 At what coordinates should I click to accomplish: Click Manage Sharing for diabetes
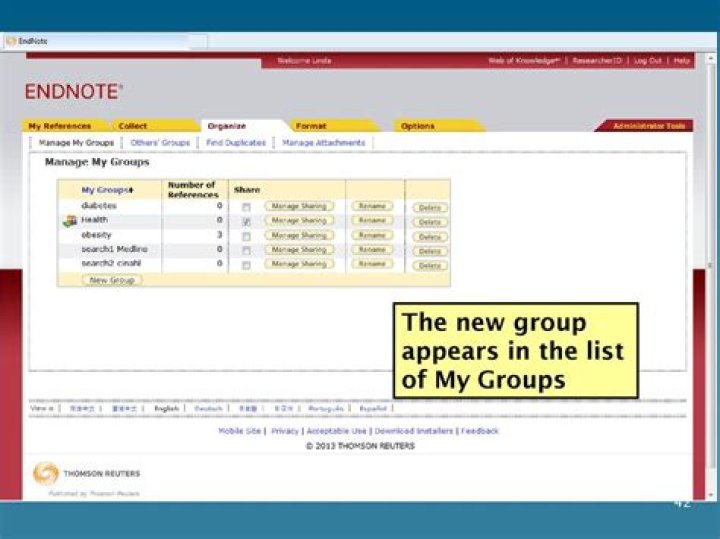tap(299, 206)
